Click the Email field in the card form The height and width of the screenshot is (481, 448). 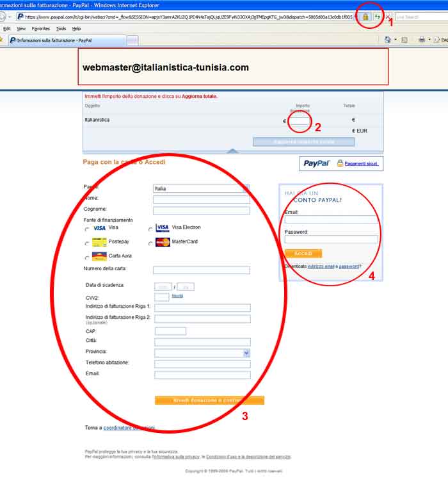pos(202,375)
